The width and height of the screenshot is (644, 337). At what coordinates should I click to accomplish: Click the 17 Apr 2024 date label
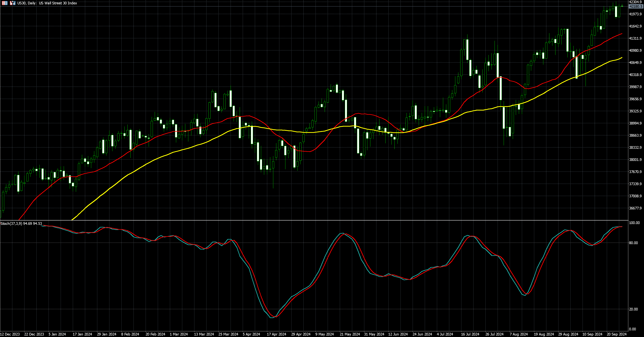(276, 334)
